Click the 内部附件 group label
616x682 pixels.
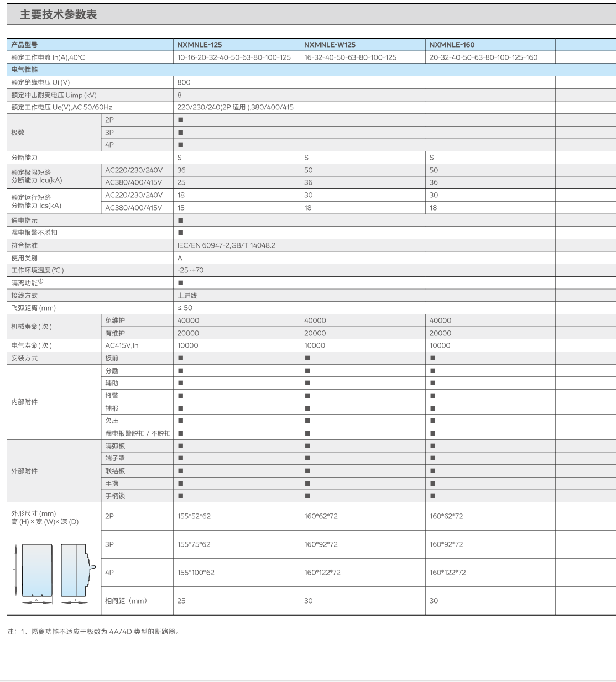[x=24, y=402]
